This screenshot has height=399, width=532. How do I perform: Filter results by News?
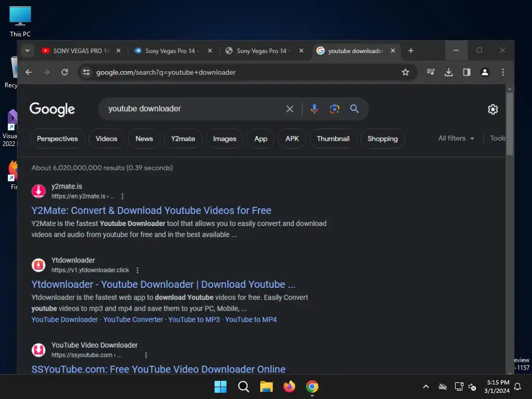144,139
